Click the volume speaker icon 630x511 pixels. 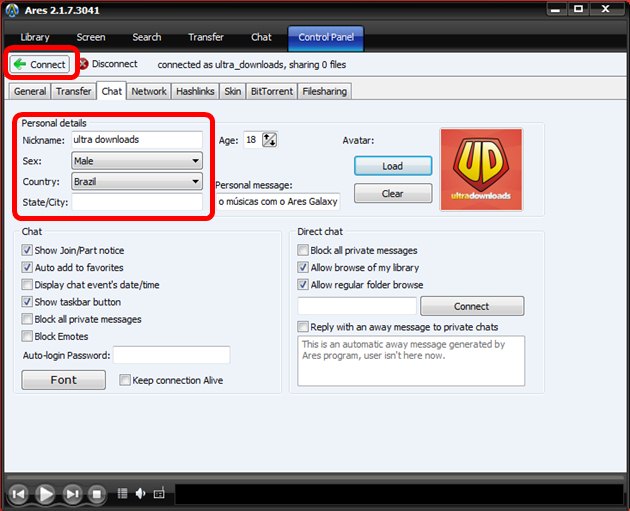pyautogui.click(x=140, y=493)
